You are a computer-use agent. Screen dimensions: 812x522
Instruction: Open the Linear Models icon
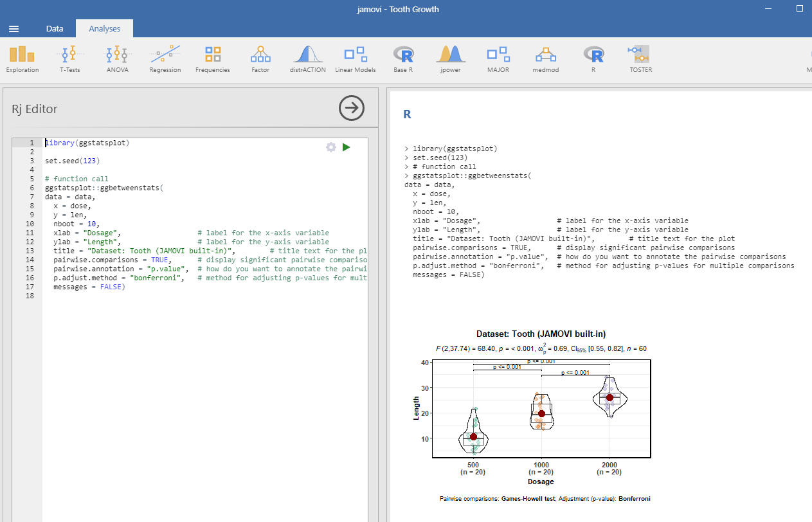pos(355,58)
